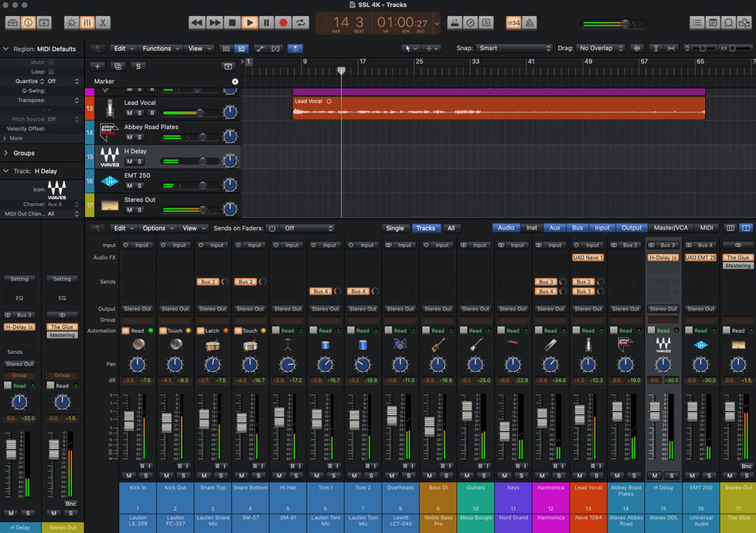Click the EMT 250 track icon

click(x=110, y=182)
